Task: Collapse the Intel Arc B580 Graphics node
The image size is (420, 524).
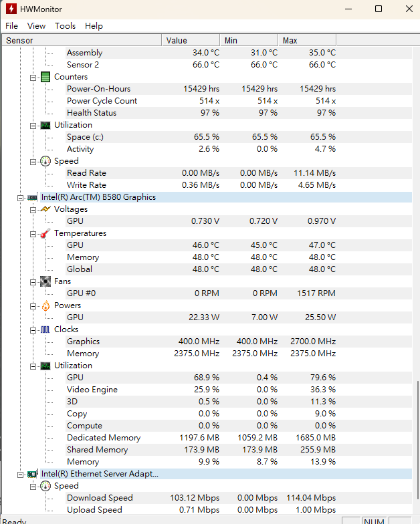Action: pyautogui.click(x=20, y=198)
